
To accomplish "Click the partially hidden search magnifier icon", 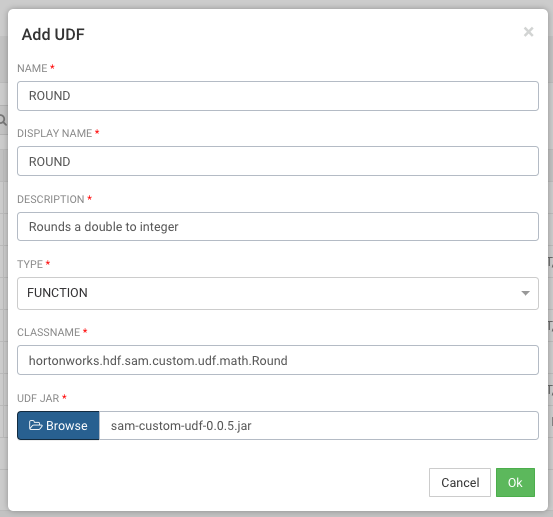I will coord(3,120).
